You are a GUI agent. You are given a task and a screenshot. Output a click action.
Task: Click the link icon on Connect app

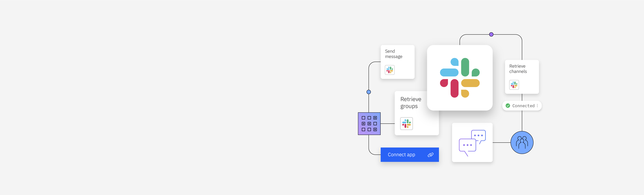[x=430, y=155]
